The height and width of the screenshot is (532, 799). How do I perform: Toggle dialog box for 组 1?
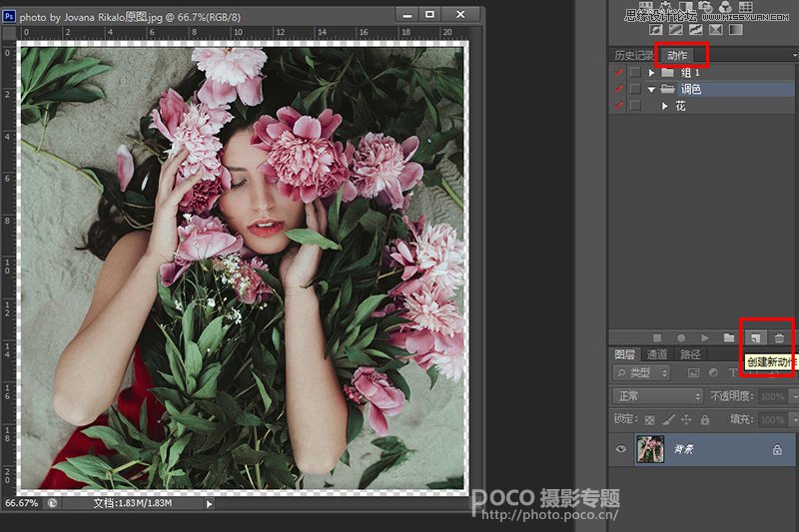tap(635, 72)
